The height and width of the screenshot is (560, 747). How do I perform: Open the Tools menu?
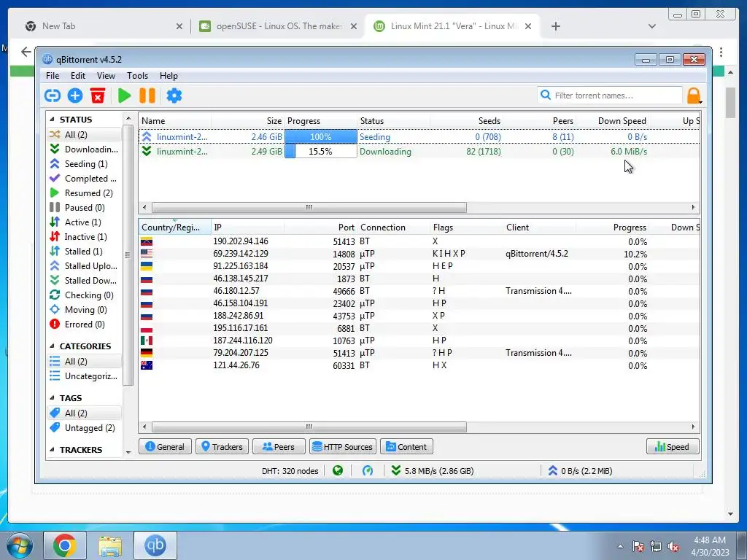137,76
